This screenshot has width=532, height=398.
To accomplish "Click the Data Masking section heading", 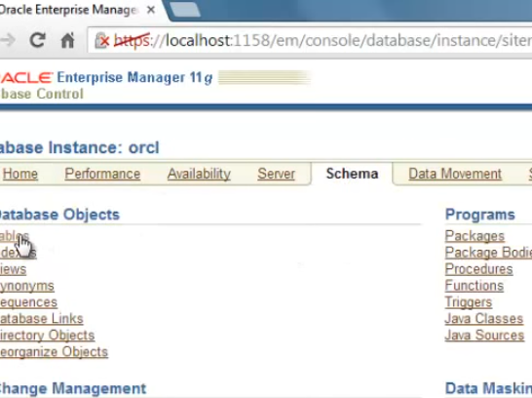I will click(x=488, y=389).
